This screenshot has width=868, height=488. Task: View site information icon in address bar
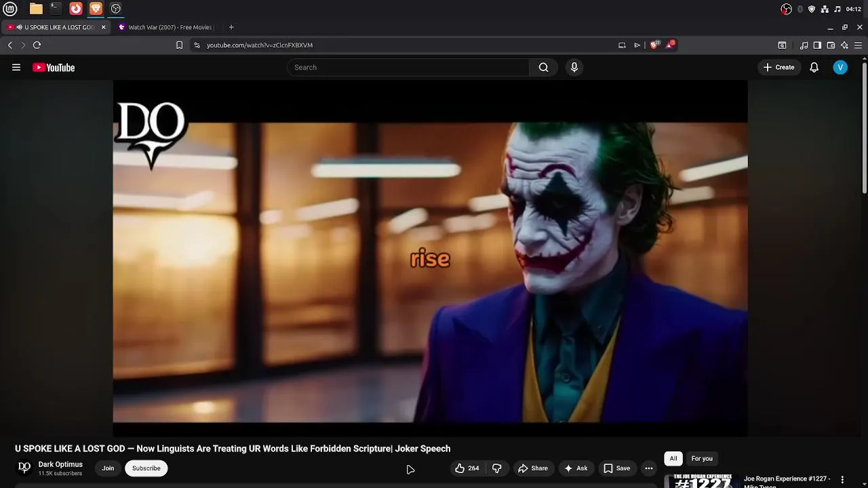197,45
